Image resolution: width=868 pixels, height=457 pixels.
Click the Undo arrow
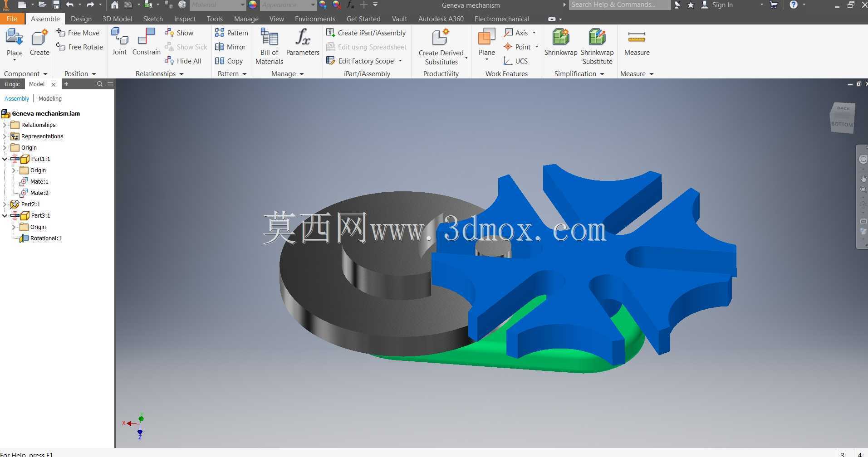[70, 5]
